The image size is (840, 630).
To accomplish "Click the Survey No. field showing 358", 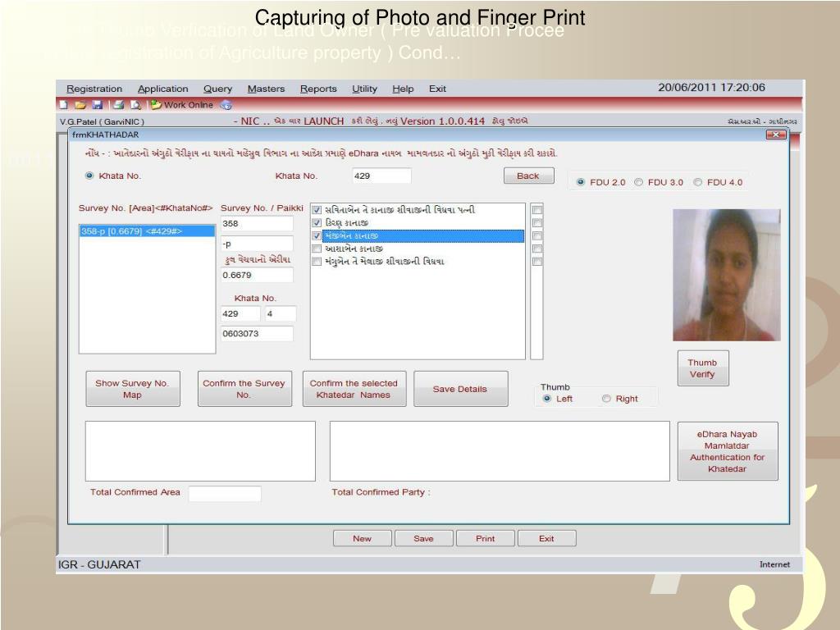I will click(x=257, y=224).
